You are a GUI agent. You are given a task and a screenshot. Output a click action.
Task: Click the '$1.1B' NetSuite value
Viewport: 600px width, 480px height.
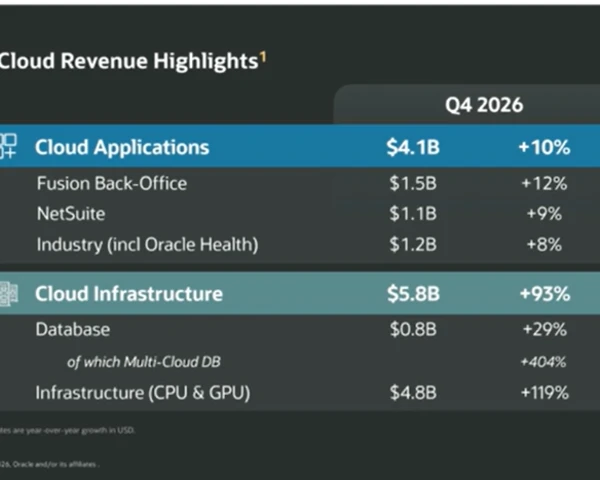(x=413, y=214)
